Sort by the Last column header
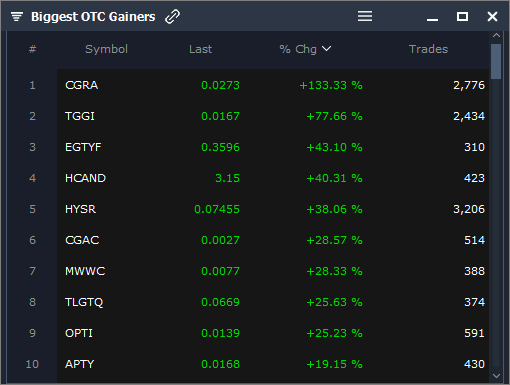Image resolution: width=510 pixels, height=385 pixels. [200, 49]
